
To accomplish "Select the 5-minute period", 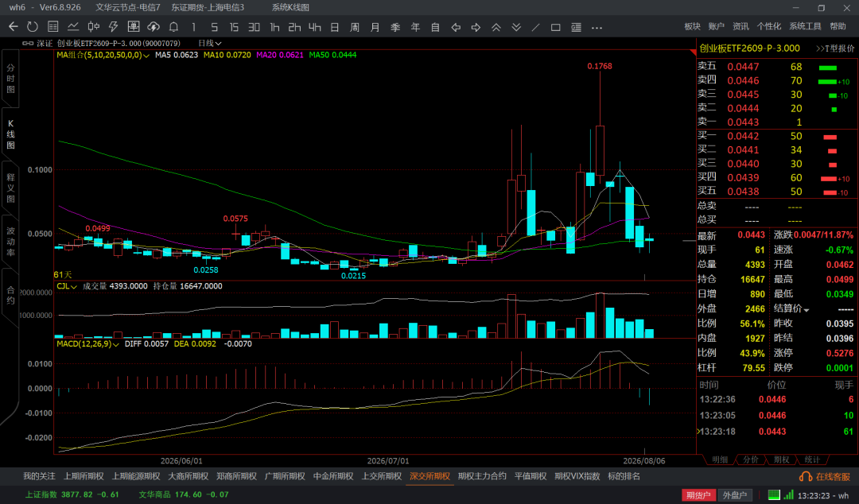I will 214,27.
